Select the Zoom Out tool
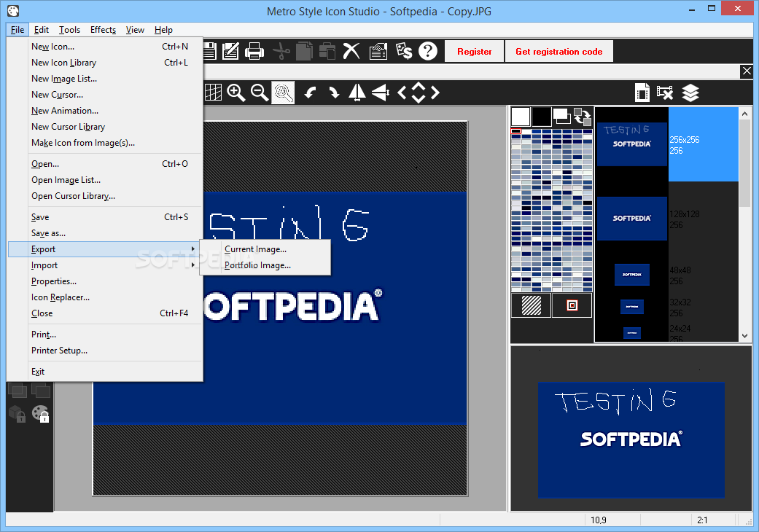 click(x=258, y=93)
